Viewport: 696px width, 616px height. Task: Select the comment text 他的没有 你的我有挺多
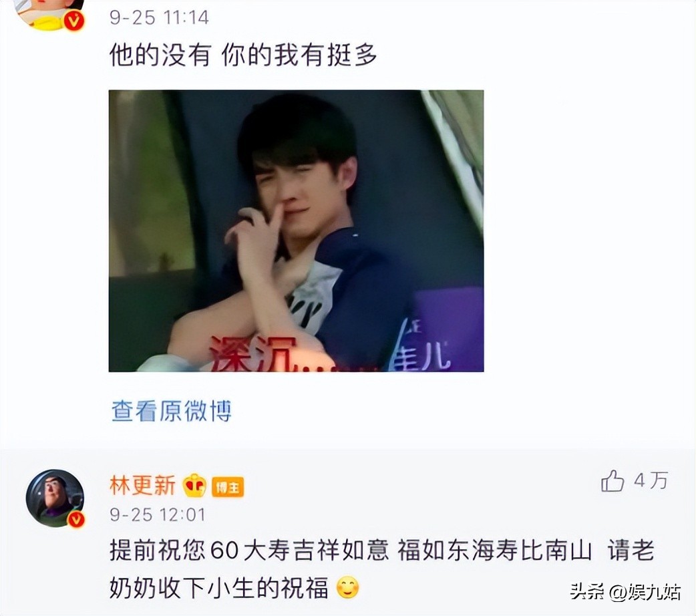pos(243,56)
